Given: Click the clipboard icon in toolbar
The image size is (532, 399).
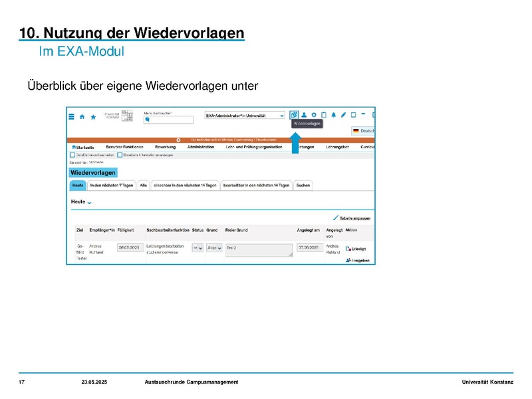Looking at the screenshot, I should (x=324, y=115).
